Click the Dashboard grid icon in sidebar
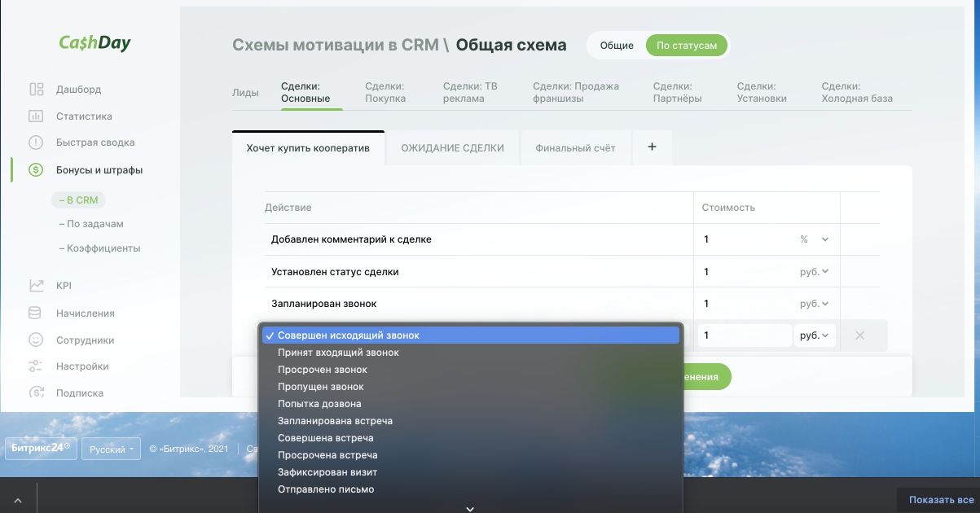Image resolution: width=980 pixels, height=513 pixels. (36, 90)
